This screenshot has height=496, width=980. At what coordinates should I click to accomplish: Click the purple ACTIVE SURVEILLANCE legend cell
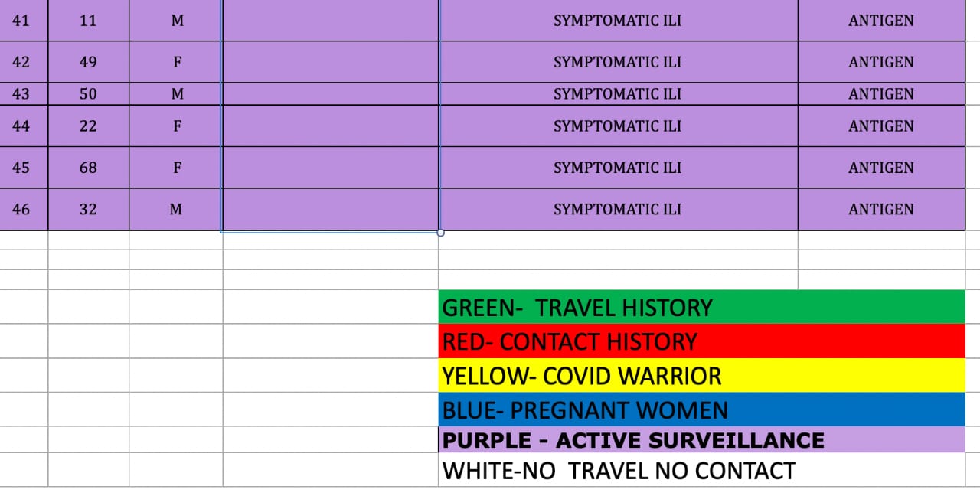coord(701,440)
